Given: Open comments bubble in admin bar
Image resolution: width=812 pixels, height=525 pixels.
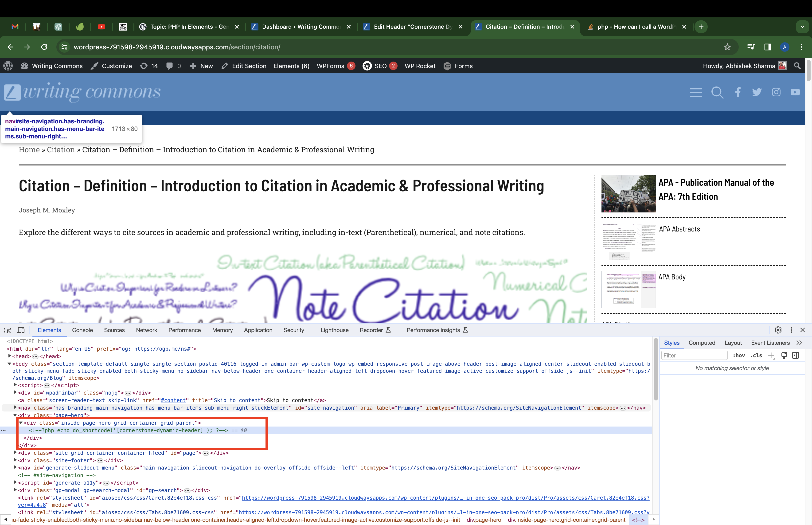Looking at the screenshot, I should [x=173, y=66].
